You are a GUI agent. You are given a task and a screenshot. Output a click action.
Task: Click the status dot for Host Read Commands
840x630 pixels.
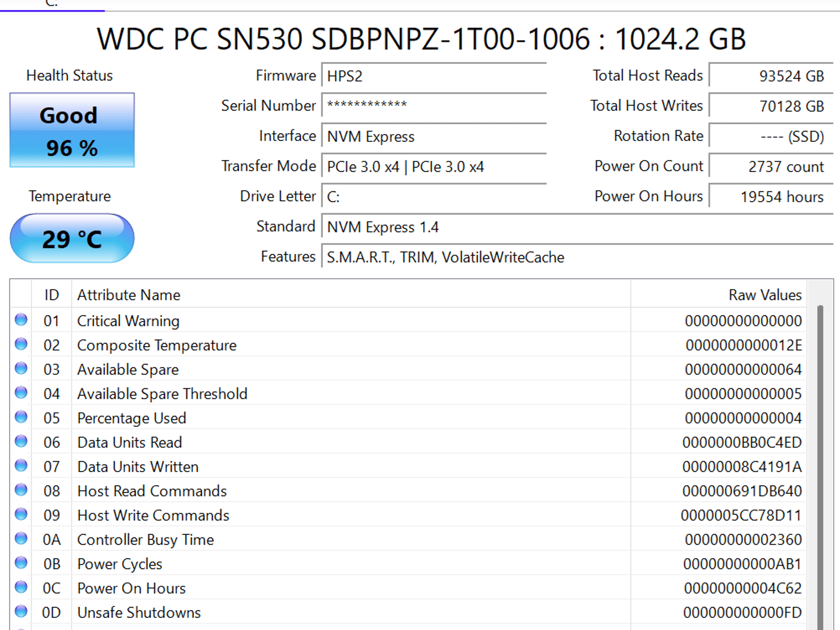coord(21,490)
